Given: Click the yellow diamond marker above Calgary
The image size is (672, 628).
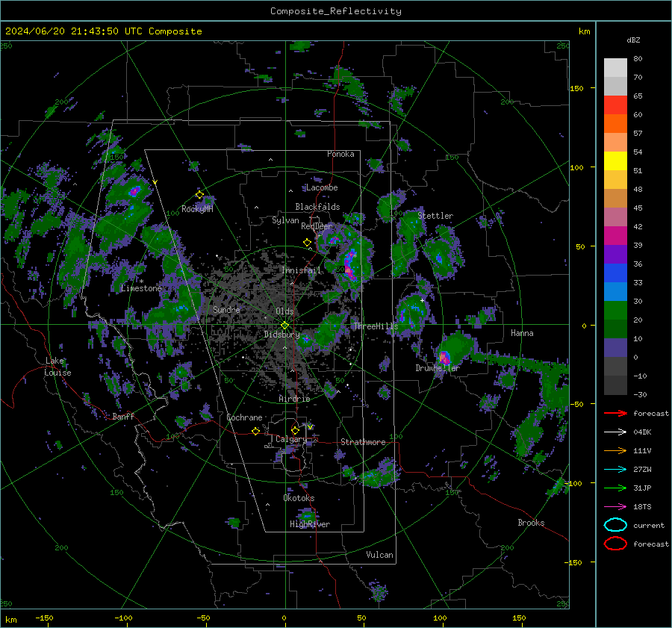Looking at the screenshot, I should tap(295, 430).
